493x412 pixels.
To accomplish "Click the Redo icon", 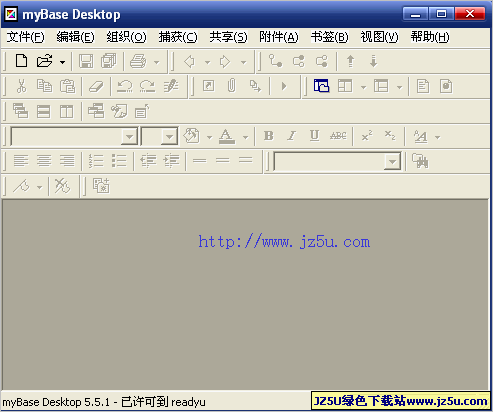I will [x=148, y=86].
